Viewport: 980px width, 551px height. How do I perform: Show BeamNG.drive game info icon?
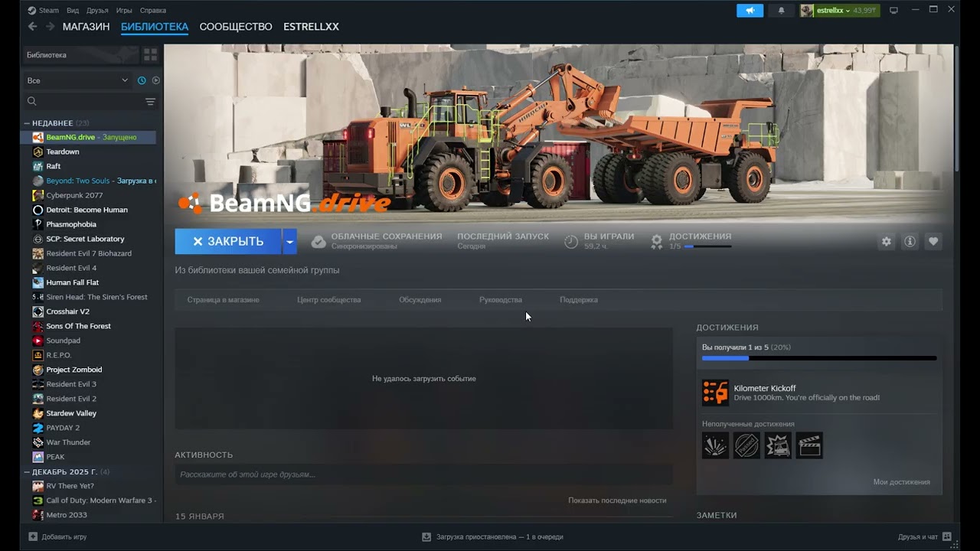click(910, 242)
